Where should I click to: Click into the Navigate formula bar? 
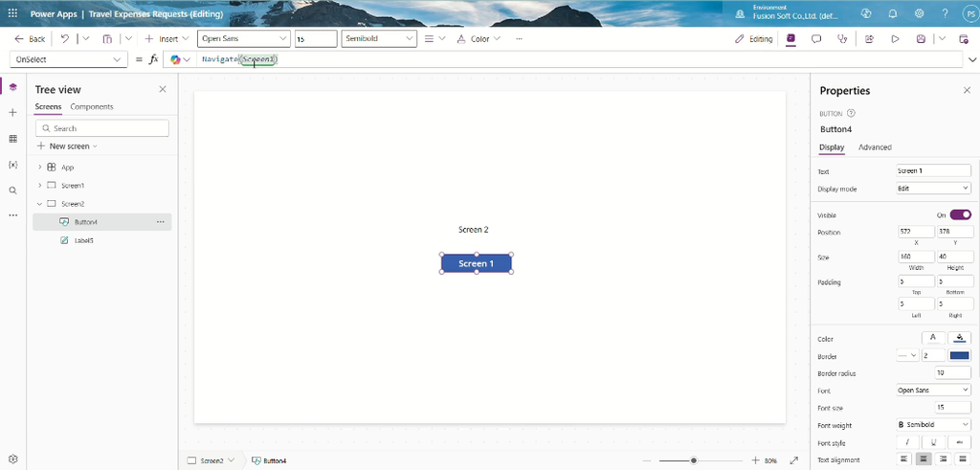pyautogui.click(x=578, y=59)
